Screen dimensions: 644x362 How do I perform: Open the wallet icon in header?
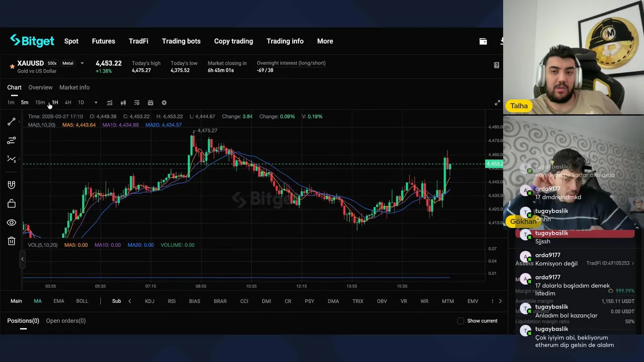coord(483,41)
